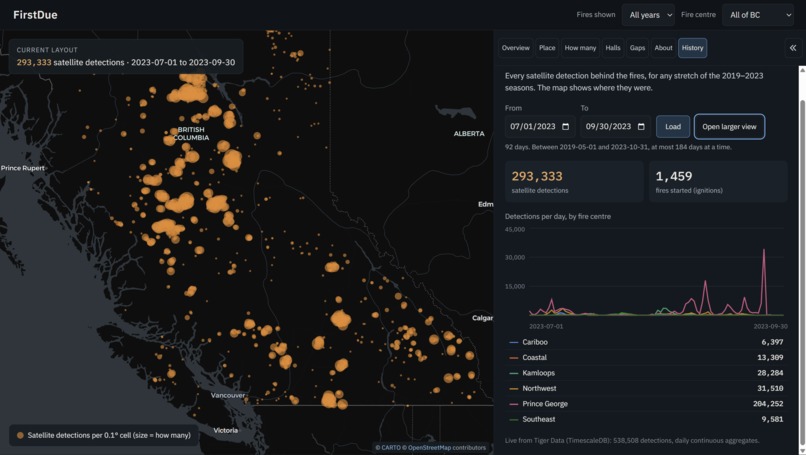The height and width of the screenshot is (455, 806).
Task: Click the Load button
Action: click(x=673, y=126)
